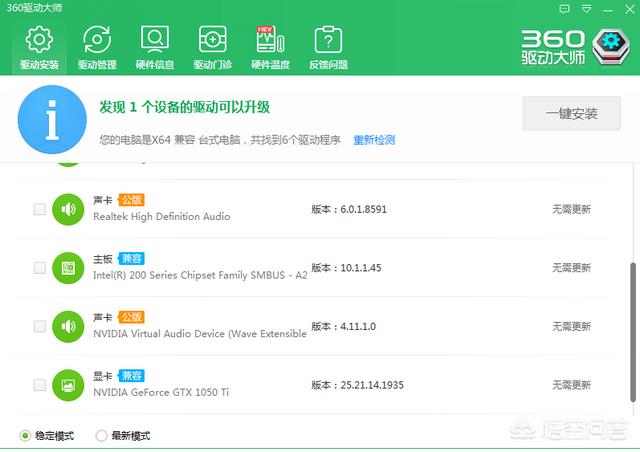The height and width of the screenshot is (452, 640).
Task: Click the Intel motherboard chipset icon
Action: (68, 268)
